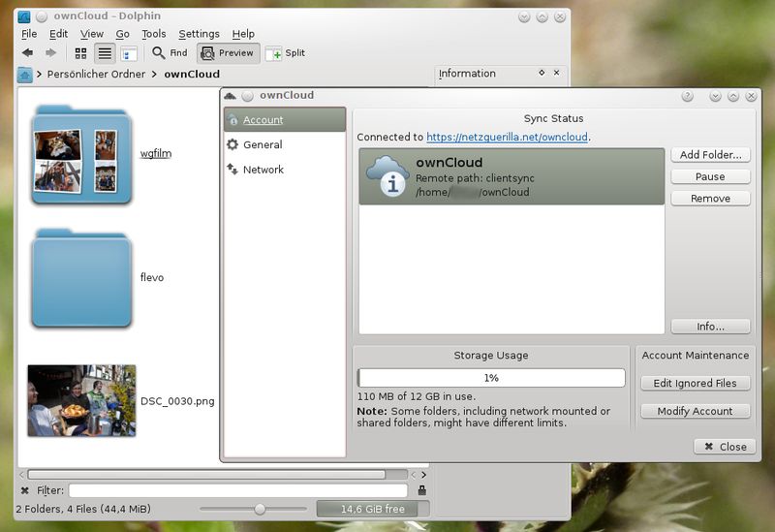
Task: Pause the folder synchronization
Action: [710, 176]
